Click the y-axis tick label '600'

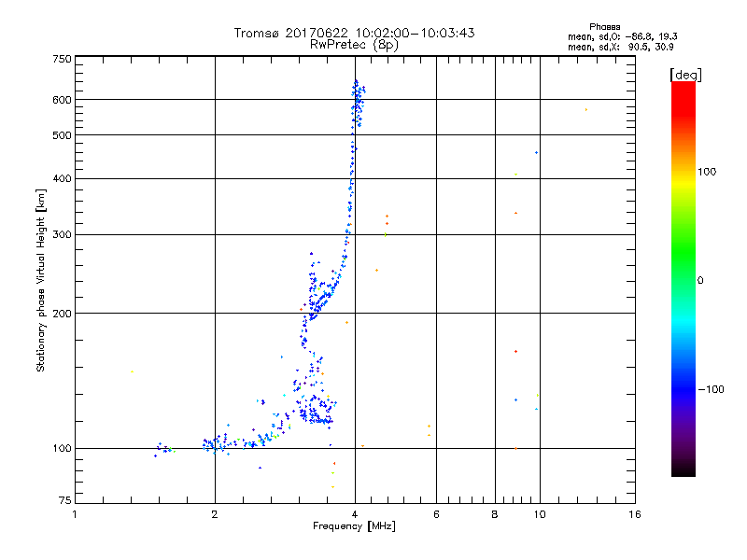pyautogui.click(x=62, y=100)
